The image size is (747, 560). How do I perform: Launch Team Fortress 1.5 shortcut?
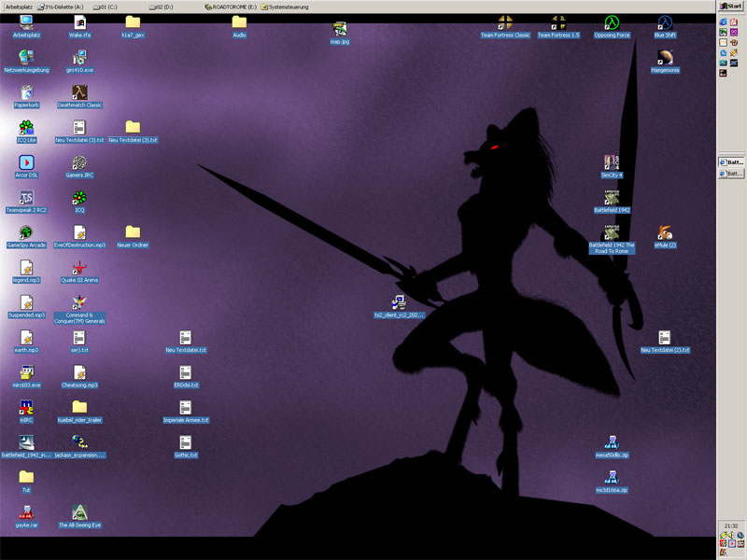(x=558, y=26)
